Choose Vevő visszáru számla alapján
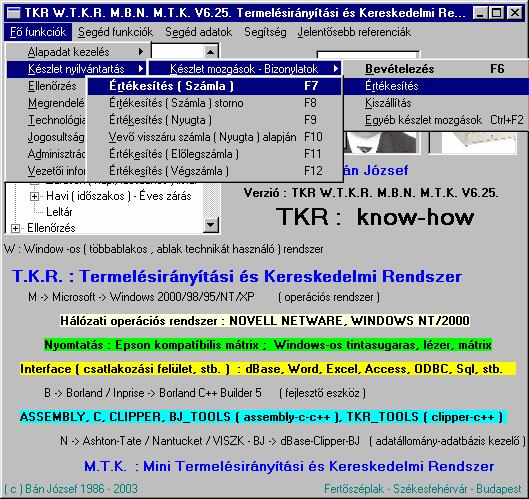 point(215,137)
